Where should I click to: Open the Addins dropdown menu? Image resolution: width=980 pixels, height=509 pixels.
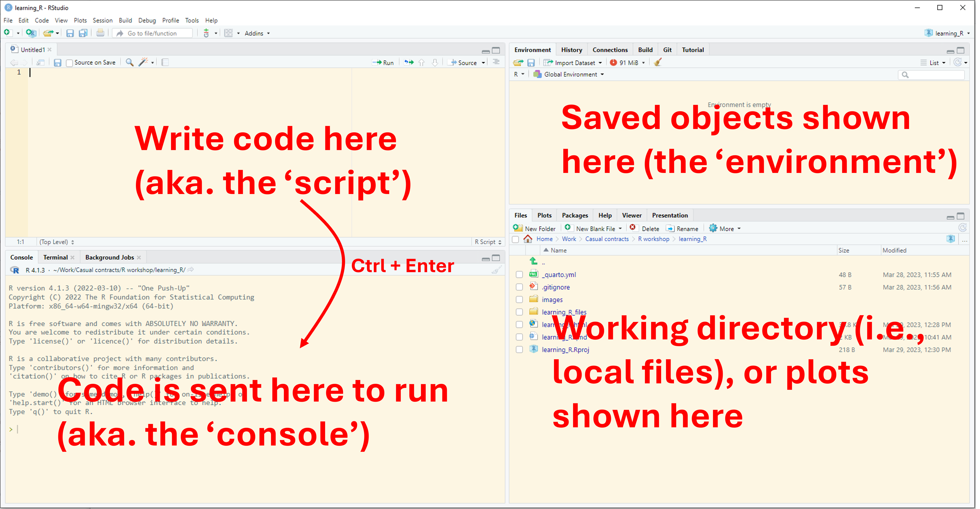coord(257,33)
